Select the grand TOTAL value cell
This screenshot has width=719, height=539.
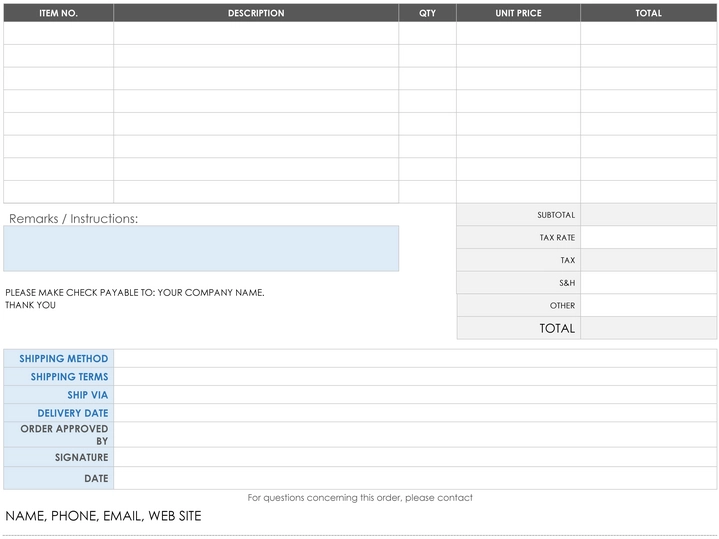pyautogui.click(x=648, y=328)
